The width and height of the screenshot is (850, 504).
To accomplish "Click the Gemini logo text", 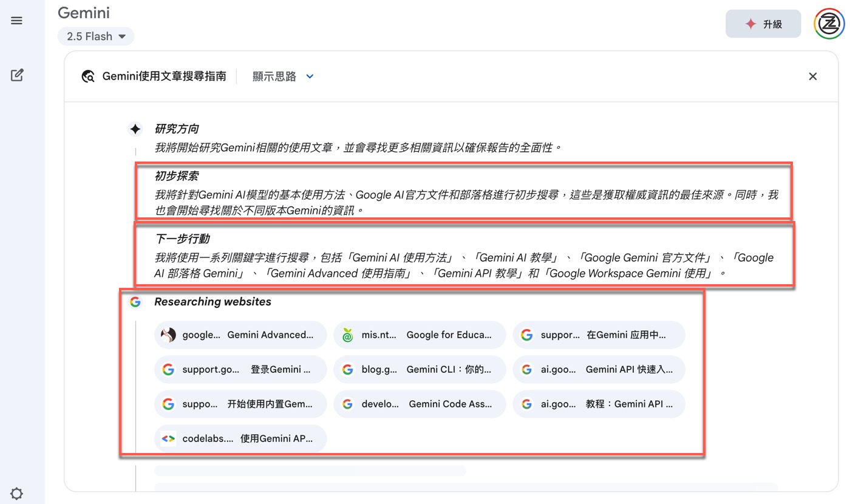I will pos(84,13).
